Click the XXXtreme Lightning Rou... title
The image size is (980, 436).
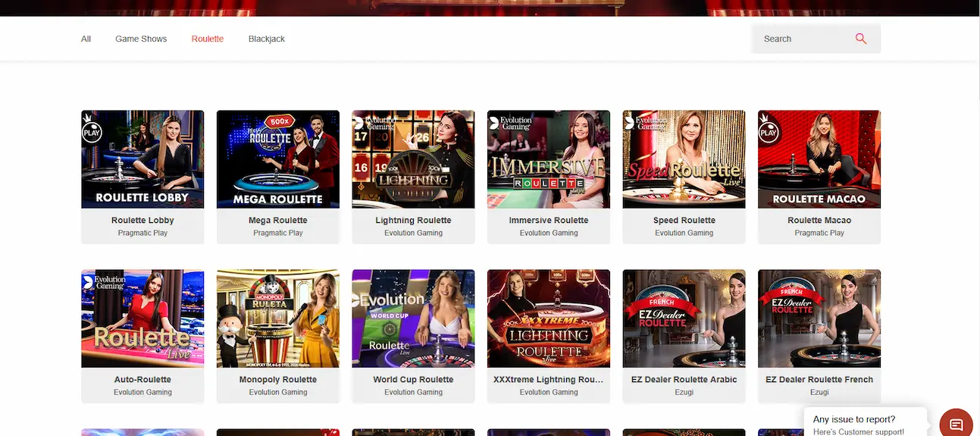(549, 379)
